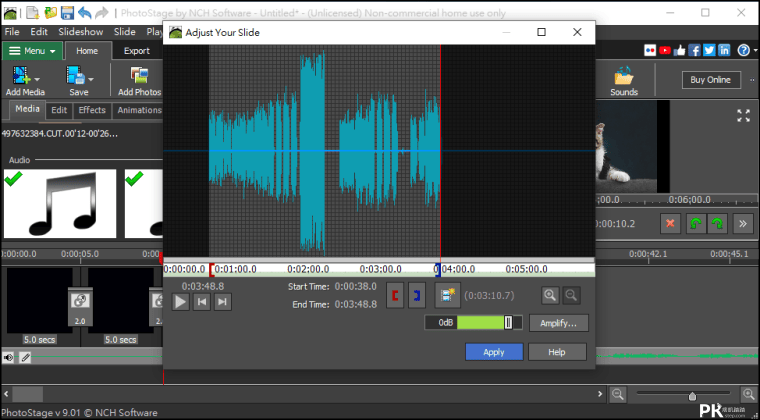Set end point with blue bracket button
Viewport: 760px width, 420px height.
[417, 296]
